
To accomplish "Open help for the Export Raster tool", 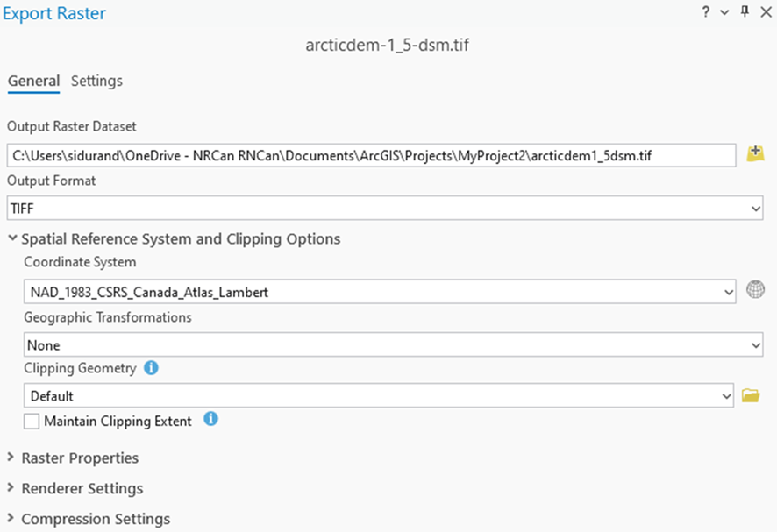I will [707, 13].
